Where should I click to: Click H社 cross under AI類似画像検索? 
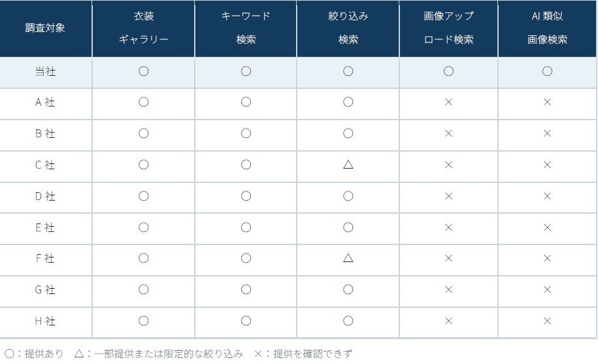click(x=547, y=321)
